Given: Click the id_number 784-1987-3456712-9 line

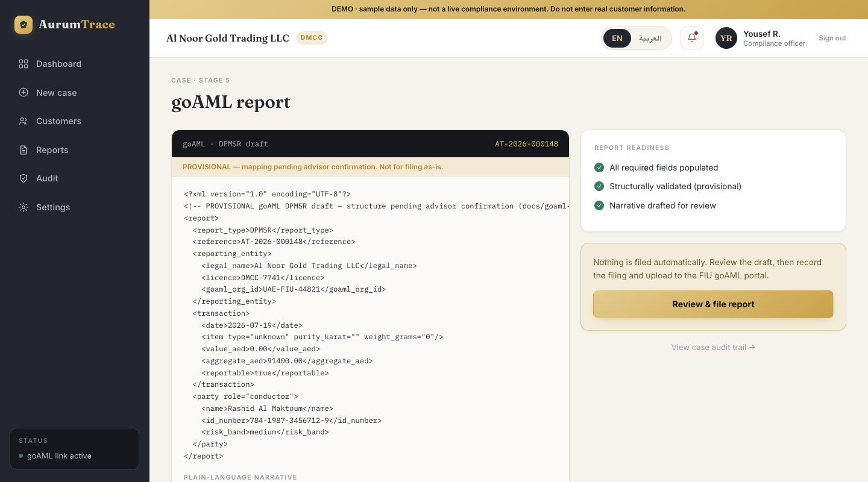Looking at the screenshot, I should tap(292, 421).
